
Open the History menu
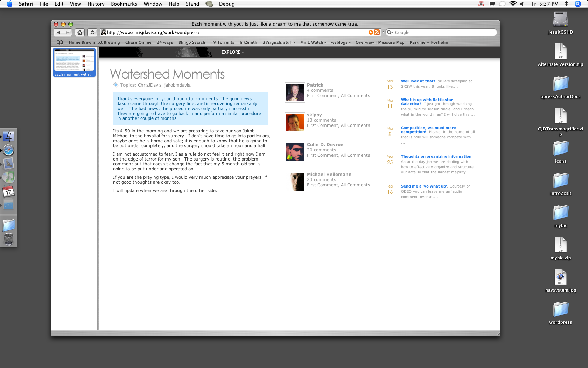(96, 4)
